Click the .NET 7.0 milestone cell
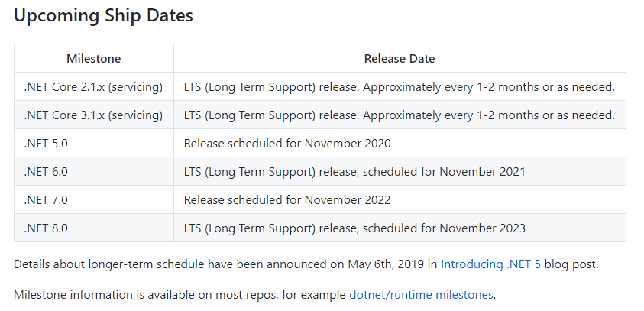The height and width of the screenshot is (311, 644). (94, 199)
